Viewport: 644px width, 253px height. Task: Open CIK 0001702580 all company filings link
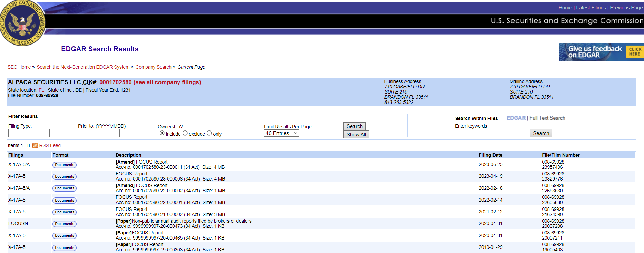(x=150, y=82)
